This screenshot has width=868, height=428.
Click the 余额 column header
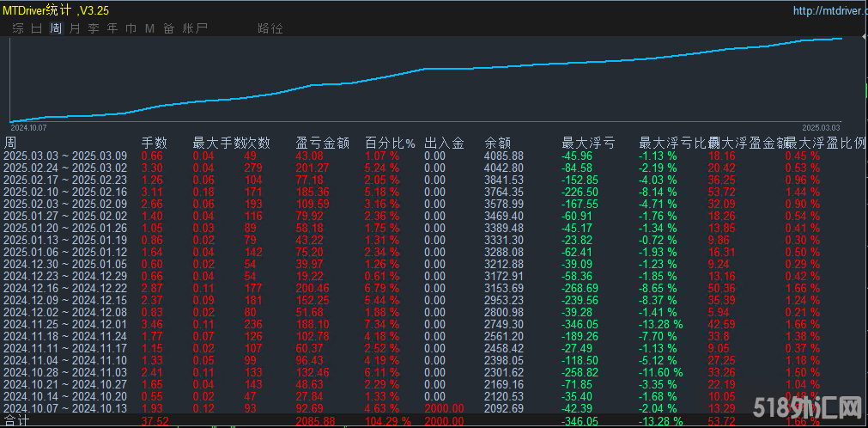click(498, 143)
